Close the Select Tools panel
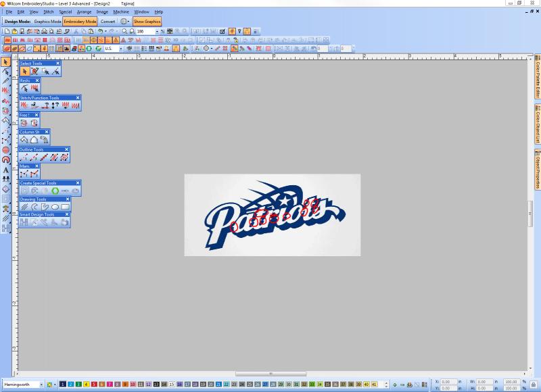Image resolution: width=541 pixels, height=392 pixels. click(57, 64)
